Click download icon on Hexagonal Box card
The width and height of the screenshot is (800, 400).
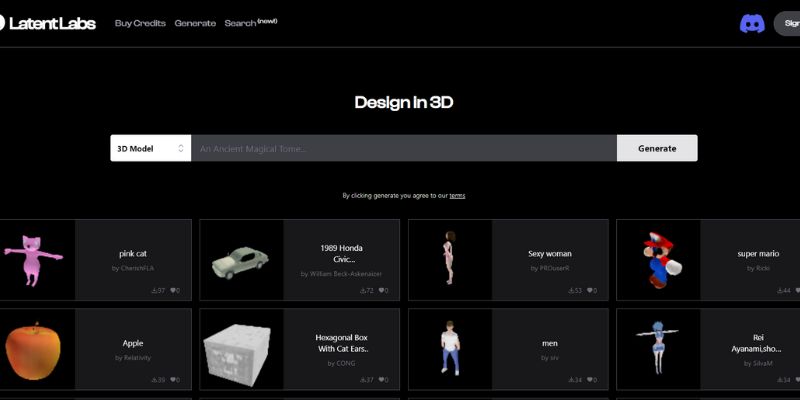click(363, 380)
